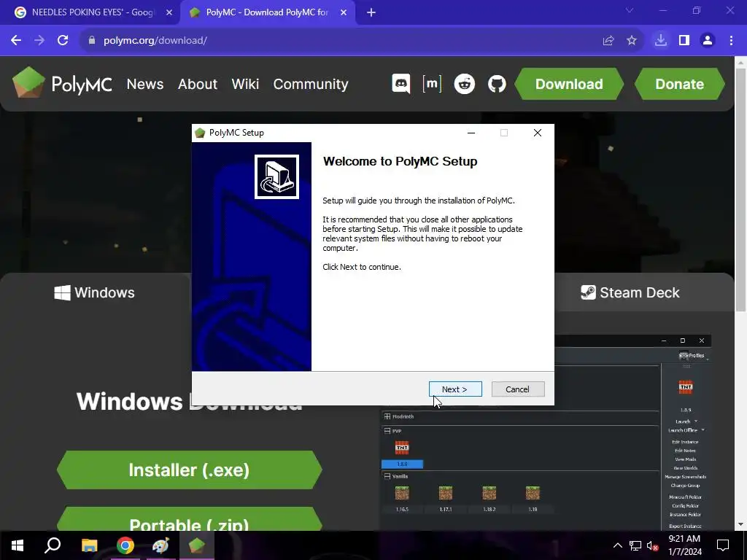Reload the current page
Viewport: 747px width, 560px height.
coord(63,41)
